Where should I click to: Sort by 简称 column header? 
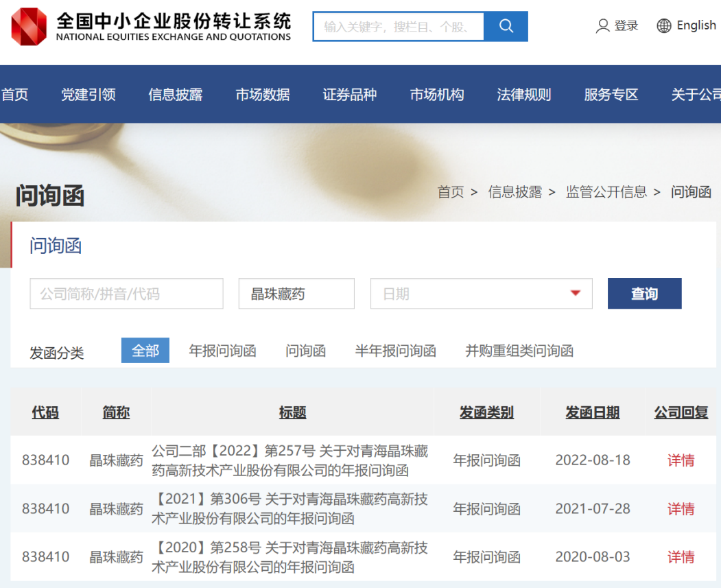coord(116,412)
